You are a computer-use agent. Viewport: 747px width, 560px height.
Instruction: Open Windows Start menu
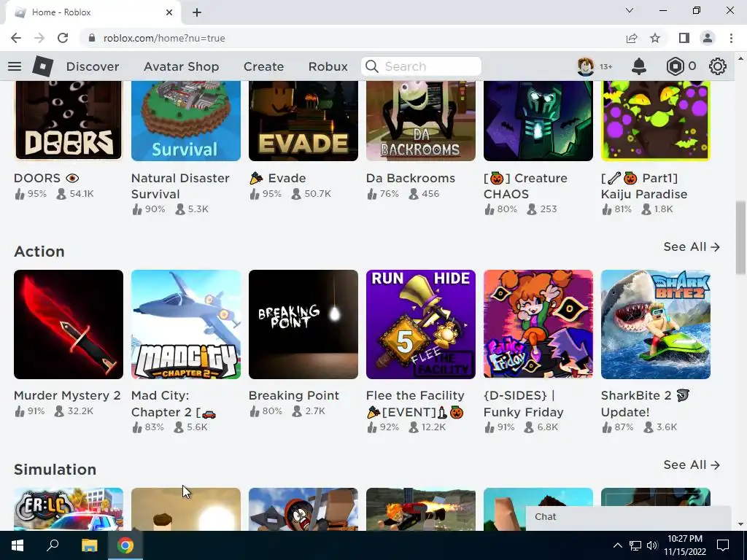(18, 545)
